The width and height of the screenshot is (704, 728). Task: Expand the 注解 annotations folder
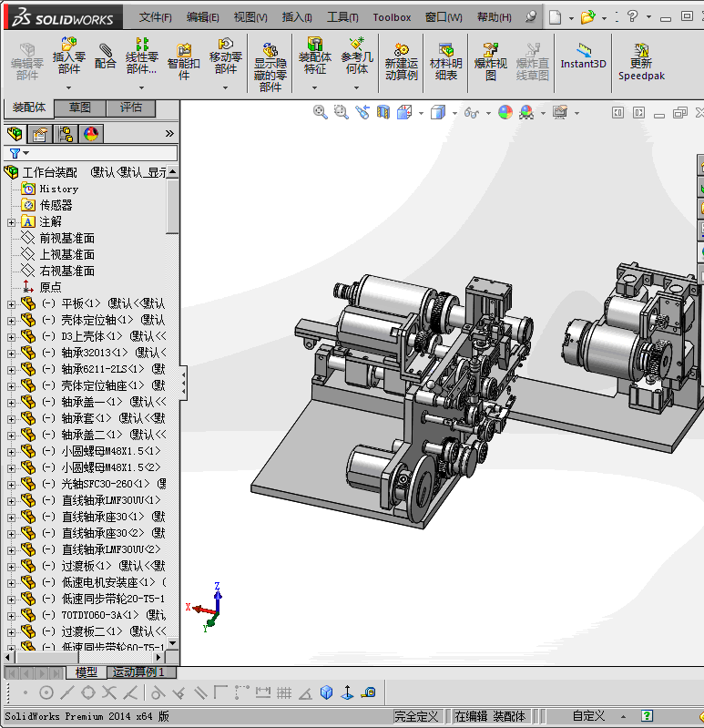coord(11,222)
